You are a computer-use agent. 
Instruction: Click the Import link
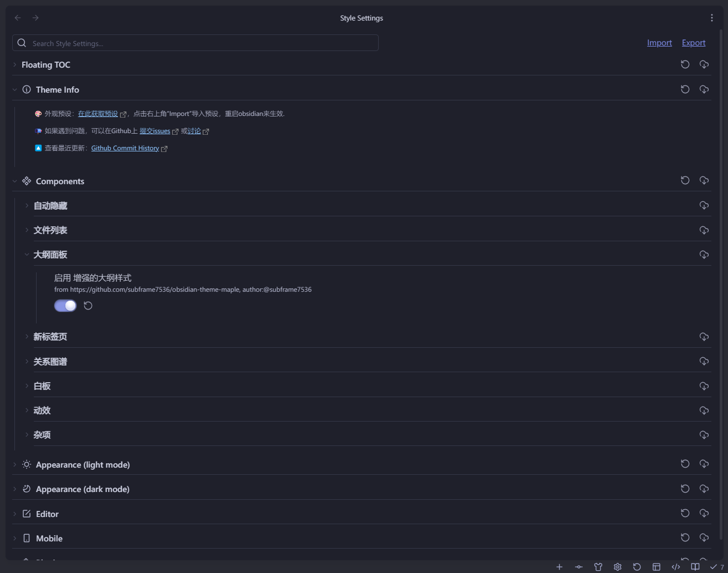click(659, 43)
